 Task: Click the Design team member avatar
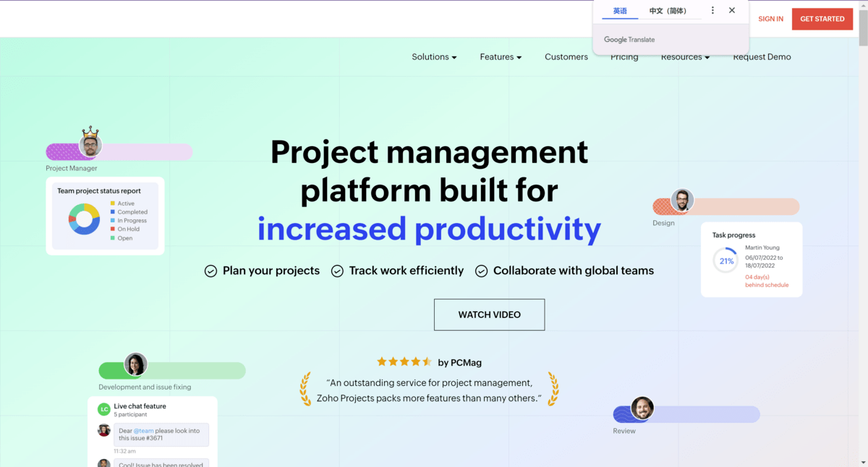click(x=682, y=201)
